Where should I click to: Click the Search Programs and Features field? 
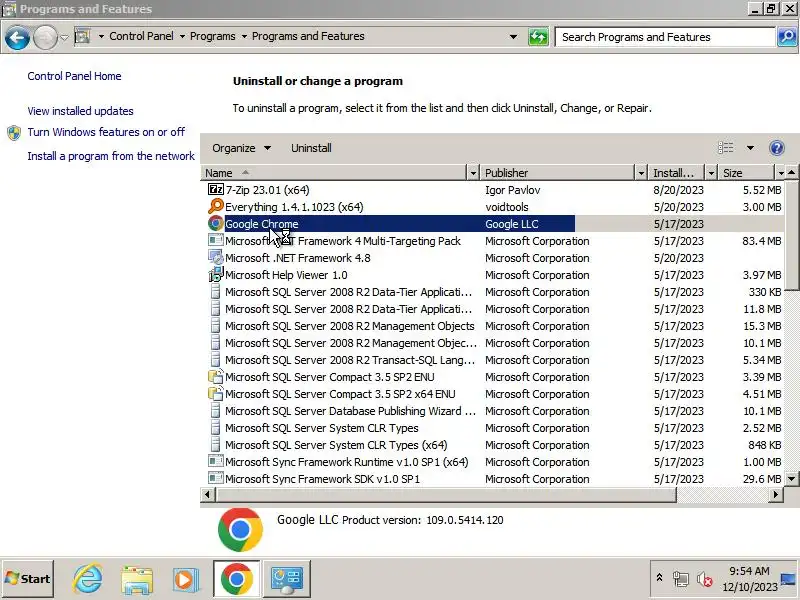pos(665,37)
